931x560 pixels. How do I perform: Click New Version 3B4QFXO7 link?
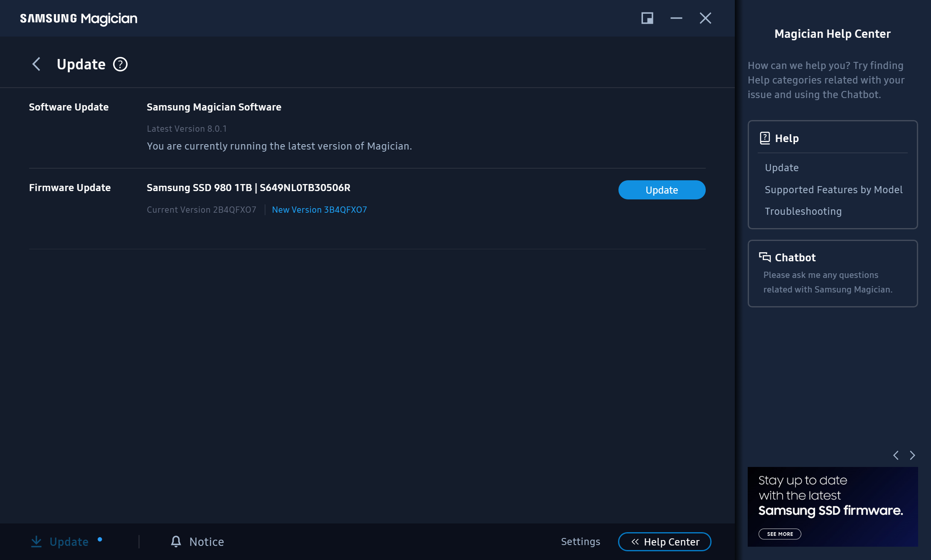tap(319, 210)
